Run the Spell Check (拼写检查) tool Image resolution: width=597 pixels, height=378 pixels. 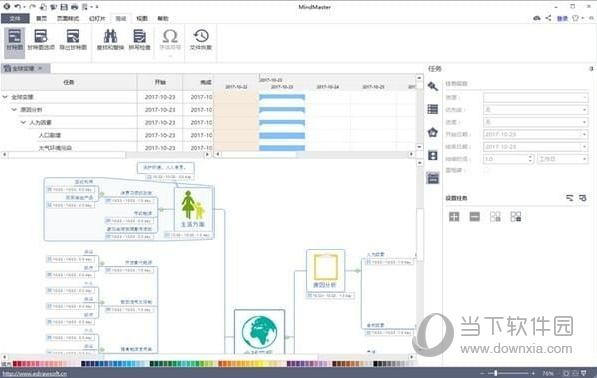pos(139,40)
